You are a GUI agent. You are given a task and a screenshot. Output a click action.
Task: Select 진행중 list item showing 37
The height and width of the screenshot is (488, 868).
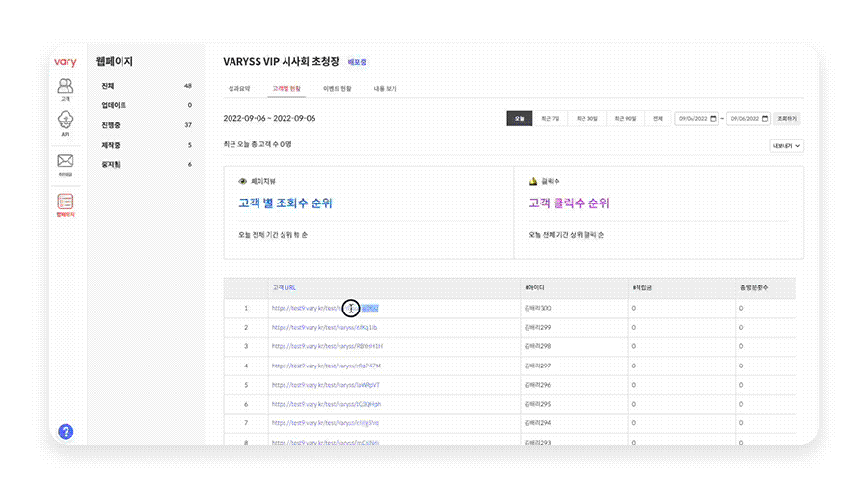point(147,125)
